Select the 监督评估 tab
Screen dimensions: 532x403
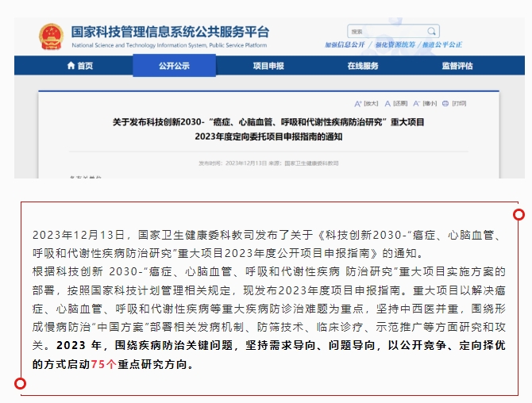tap(457, 66)
